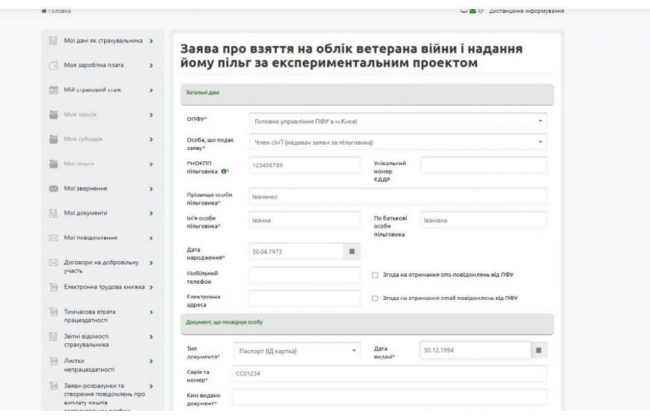Click wallet icon beside Моя заробітна плата
The width and height of the screenshot is (650, 420).
[53, 66]
